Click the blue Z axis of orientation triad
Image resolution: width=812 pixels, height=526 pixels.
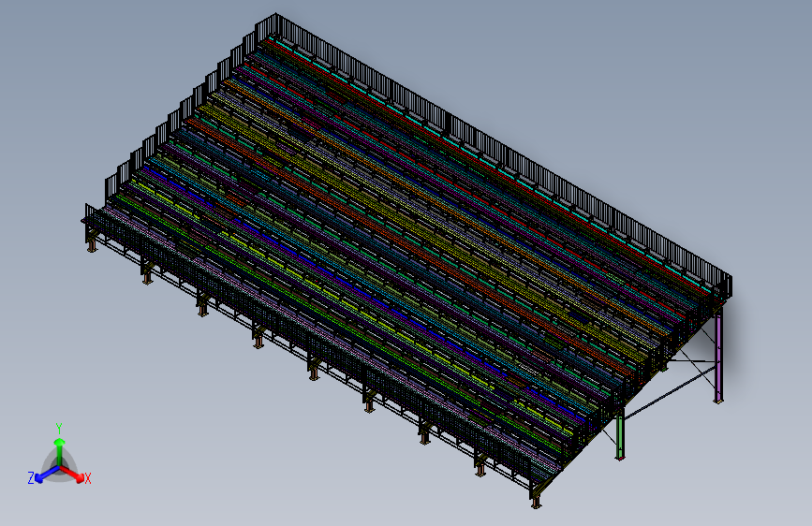click(47, 475)
